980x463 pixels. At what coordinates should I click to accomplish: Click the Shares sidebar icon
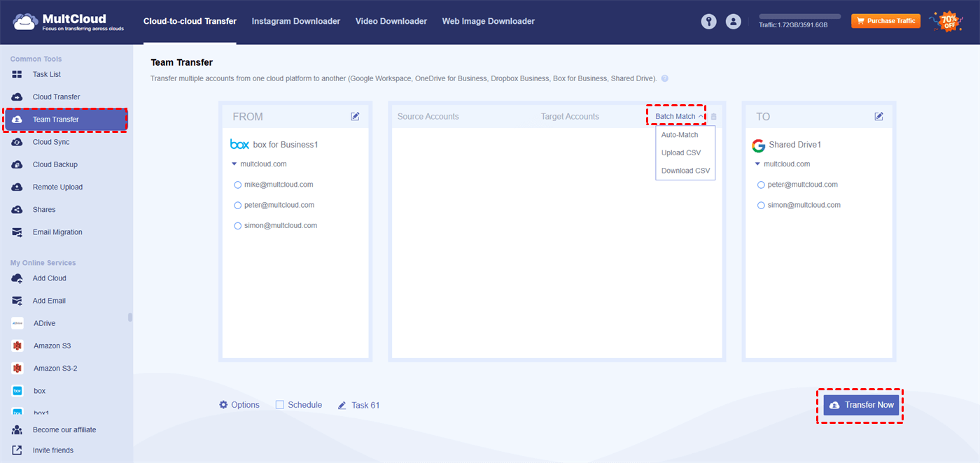(x=17, y=210)
